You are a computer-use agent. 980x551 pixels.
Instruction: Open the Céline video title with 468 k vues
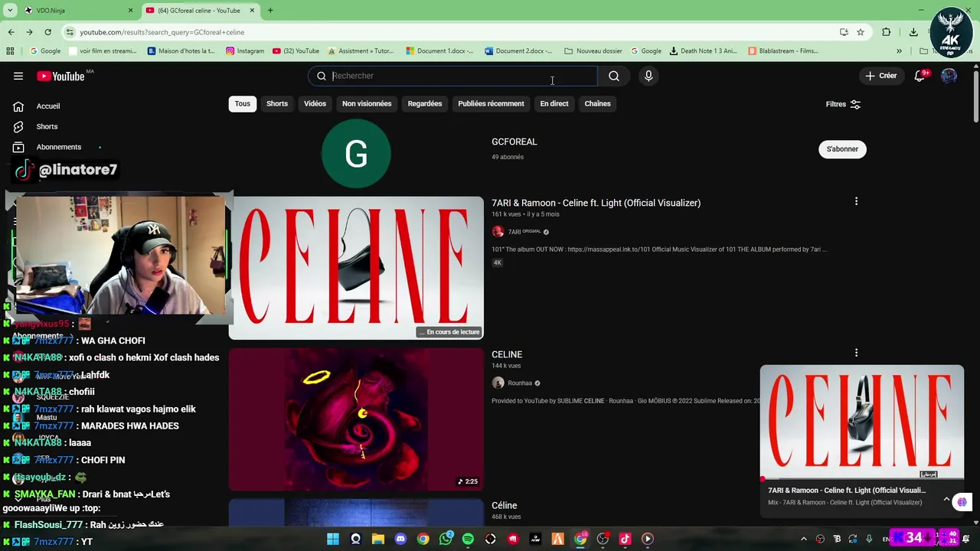coord(504,506)
